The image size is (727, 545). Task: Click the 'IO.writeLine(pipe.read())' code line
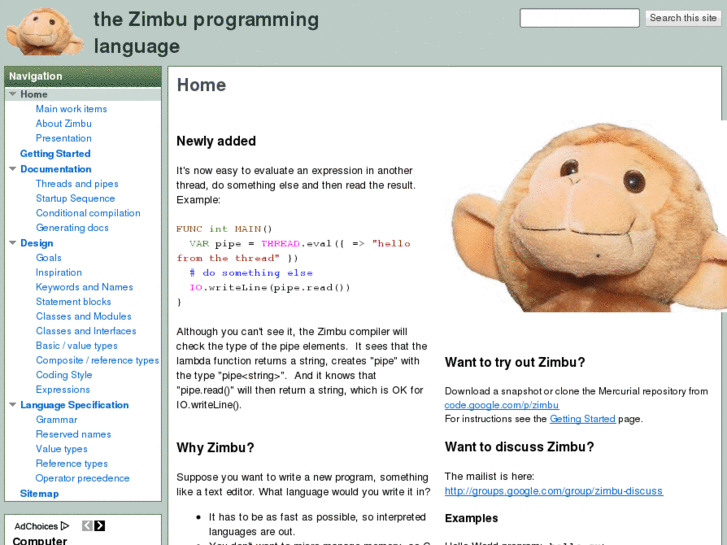[269, 288]
